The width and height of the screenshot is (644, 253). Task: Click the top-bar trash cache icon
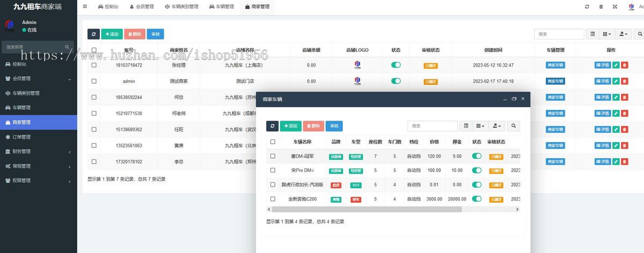pyautogui.click(x=601, y=6)
